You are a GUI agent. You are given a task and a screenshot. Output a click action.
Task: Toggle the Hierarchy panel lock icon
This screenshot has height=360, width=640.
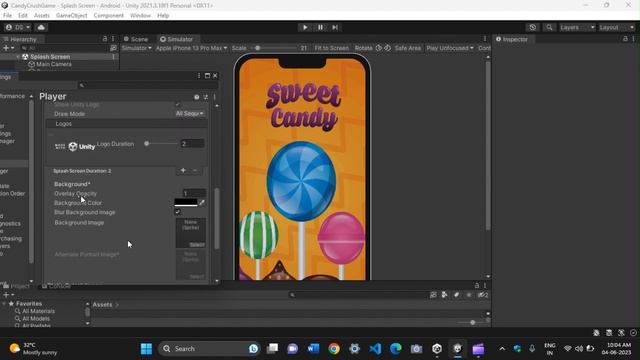(104, 39)
